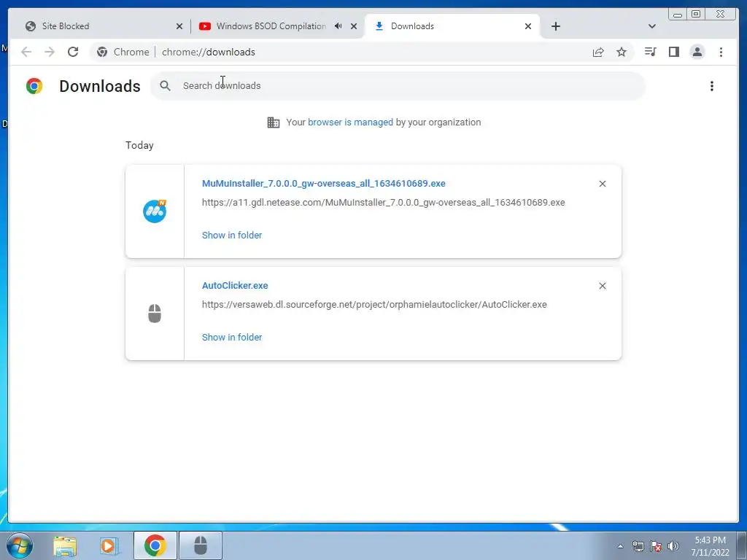Click the Share this page icon
Viewport: 747px width, 560px height.
(x=598, y=52)
